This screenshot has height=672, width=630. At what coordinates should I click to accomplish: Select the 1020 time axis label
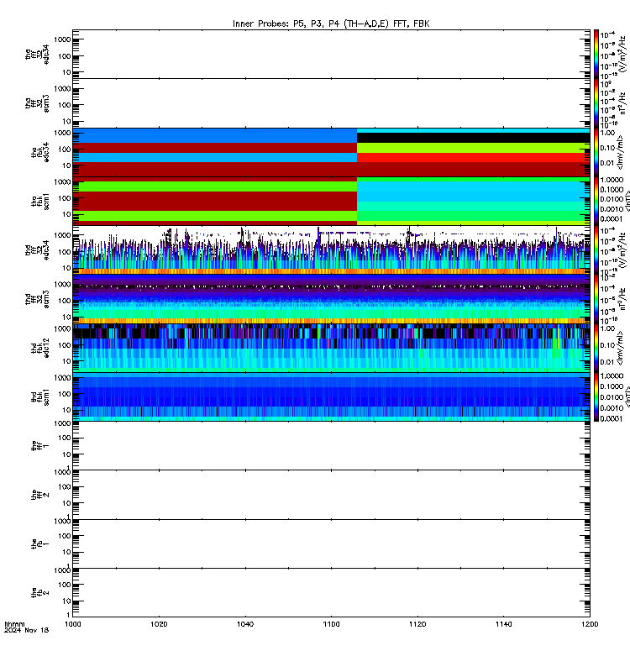coord(159,624)
